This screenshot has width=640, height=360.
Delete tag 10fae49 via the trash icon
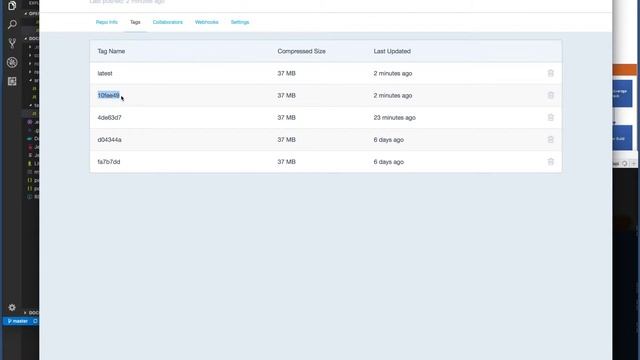click(551, 95)
